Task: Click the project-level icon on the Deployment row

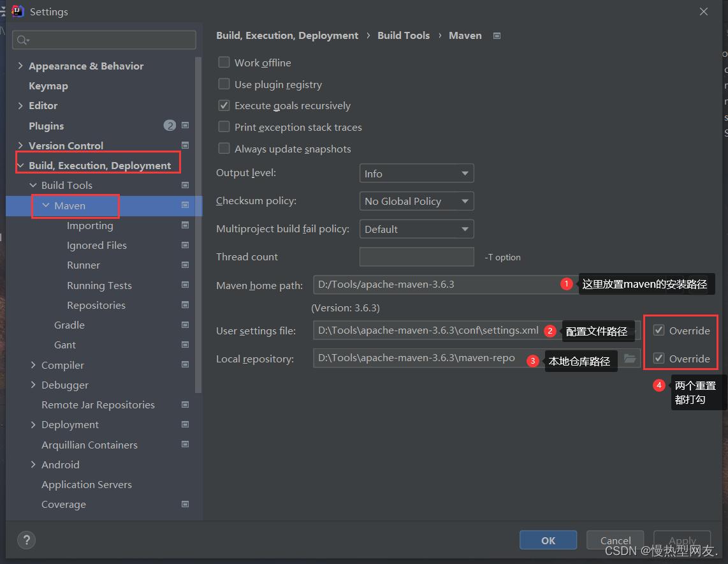Action: click(186, 425)
